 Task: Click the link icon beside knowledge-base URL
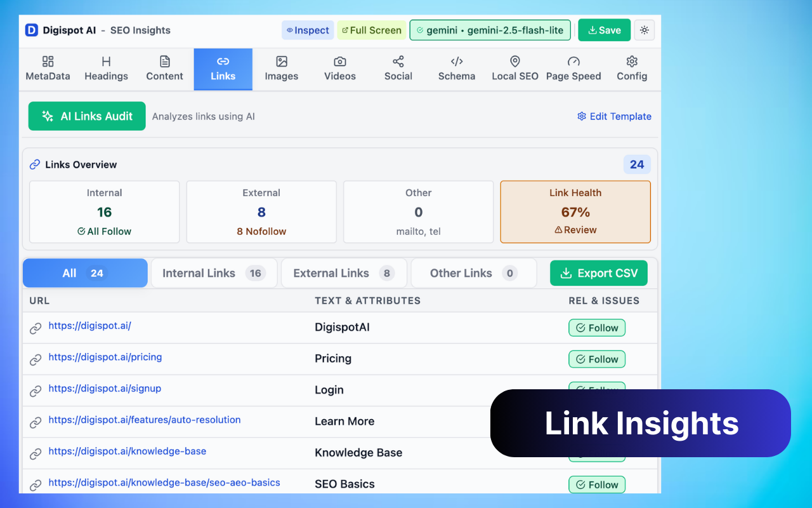(x=36, y=454)
